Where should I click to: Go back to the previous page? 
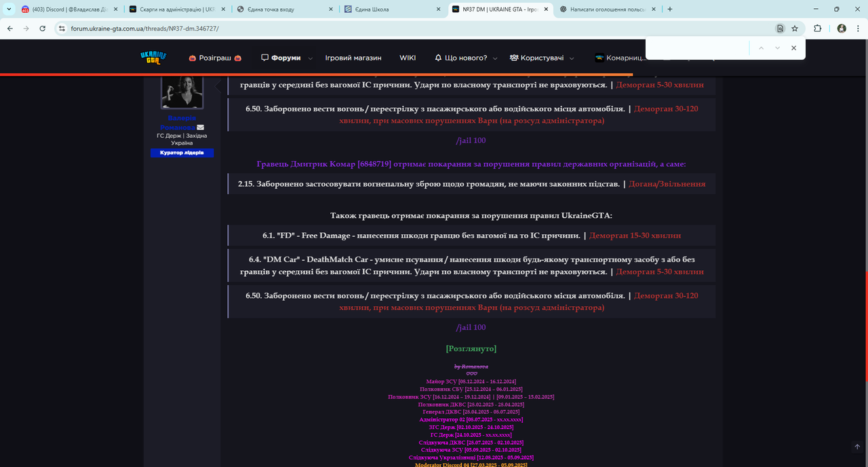(10, 29)
